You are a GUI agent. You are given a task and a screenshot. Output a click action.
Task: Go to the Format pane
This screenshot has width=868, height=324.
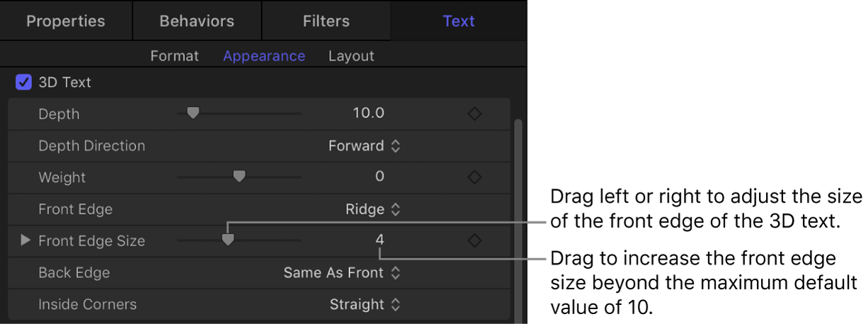coord(174,56)
